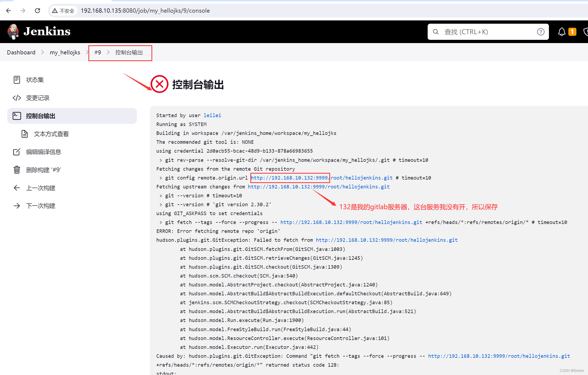Click the Jenkins butler logo

(13, 31)
